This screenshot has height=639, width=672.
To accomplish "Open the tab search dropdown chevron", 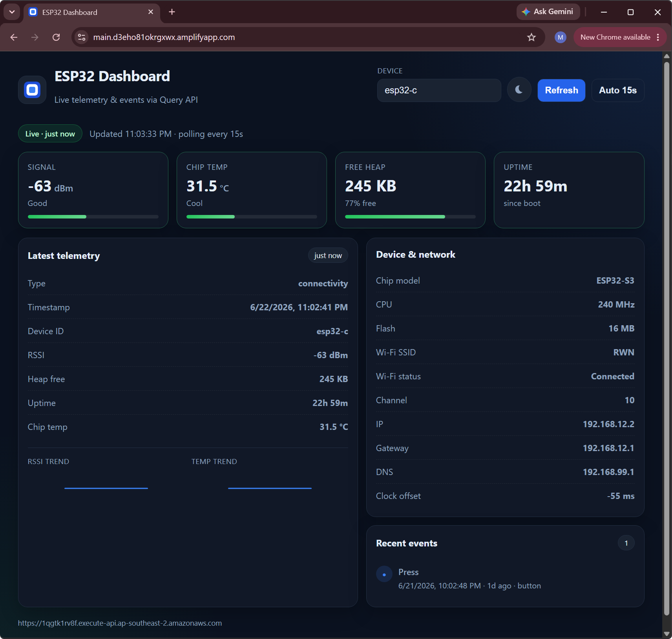I will pyautogui.click(x=12, y=12).
